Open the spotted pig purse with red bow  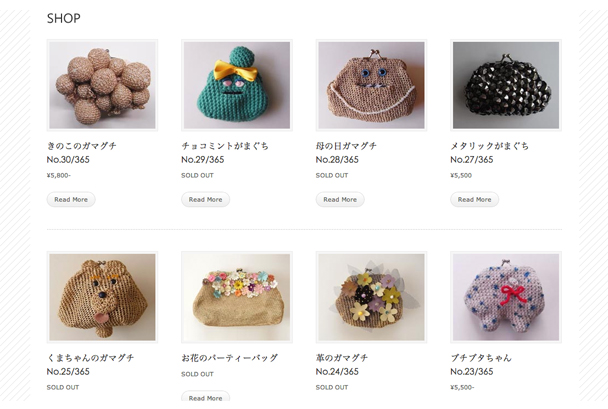coord(506,297)
